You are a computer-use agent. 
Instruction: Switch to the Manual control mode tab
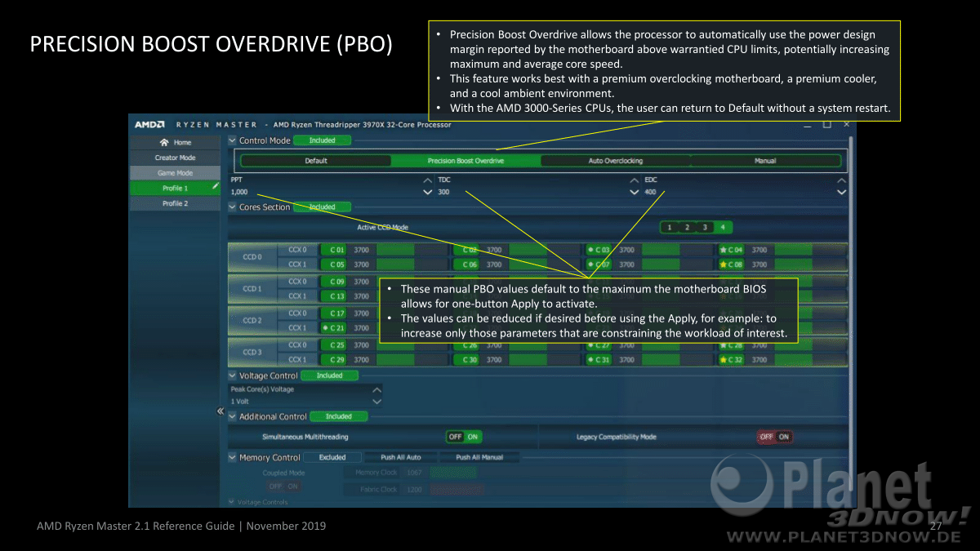tap(765, 161)
